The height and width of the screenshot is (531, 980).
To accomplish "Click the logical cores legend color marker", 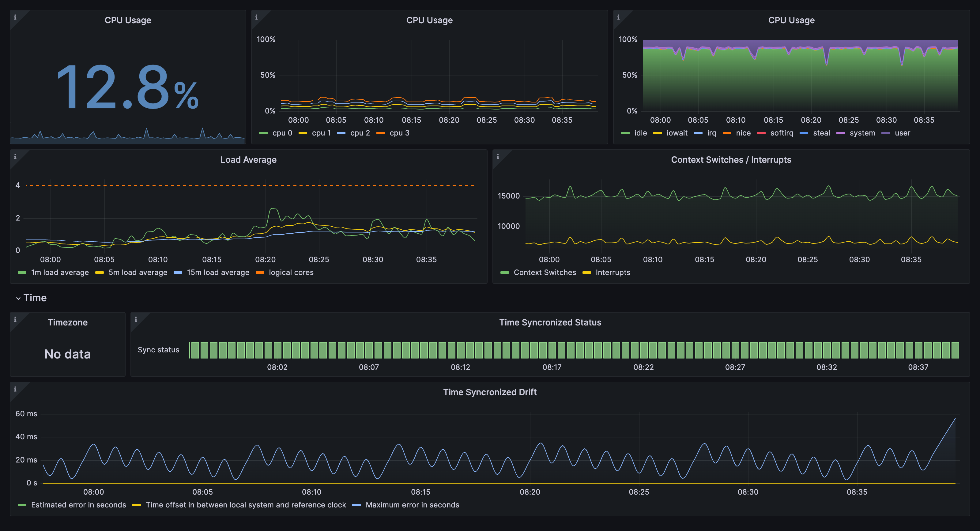I will pyautogui.click(x=260, y=273).
